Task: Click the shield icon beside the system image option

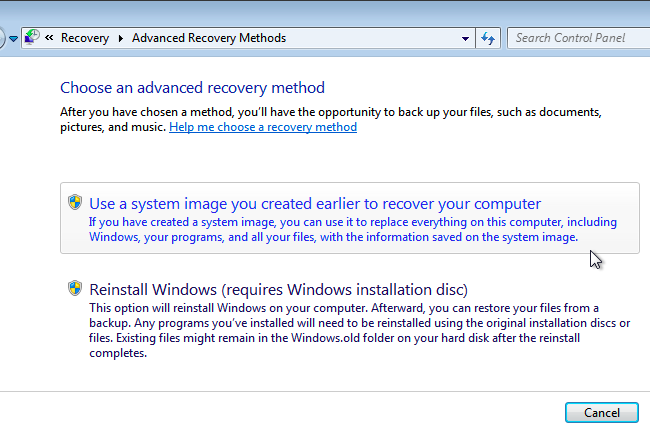Action: coord(75,202)
